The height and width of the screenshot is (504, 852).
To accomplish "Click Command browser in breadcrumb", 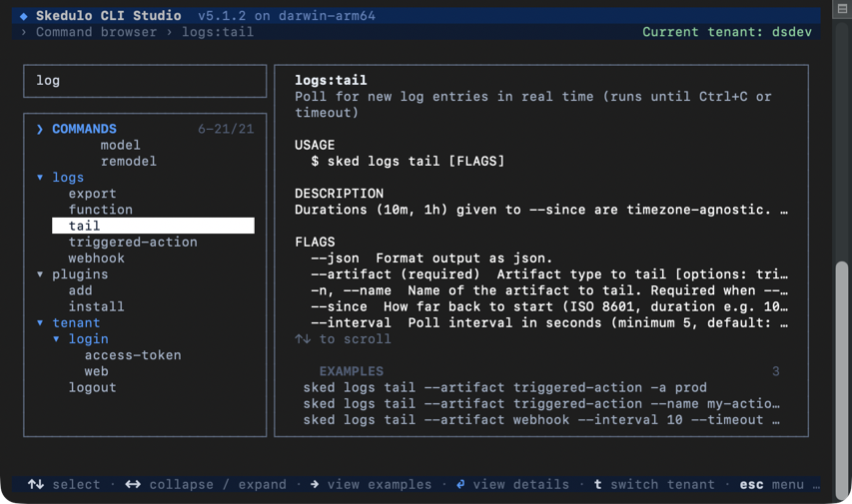I will pos(96,32).
